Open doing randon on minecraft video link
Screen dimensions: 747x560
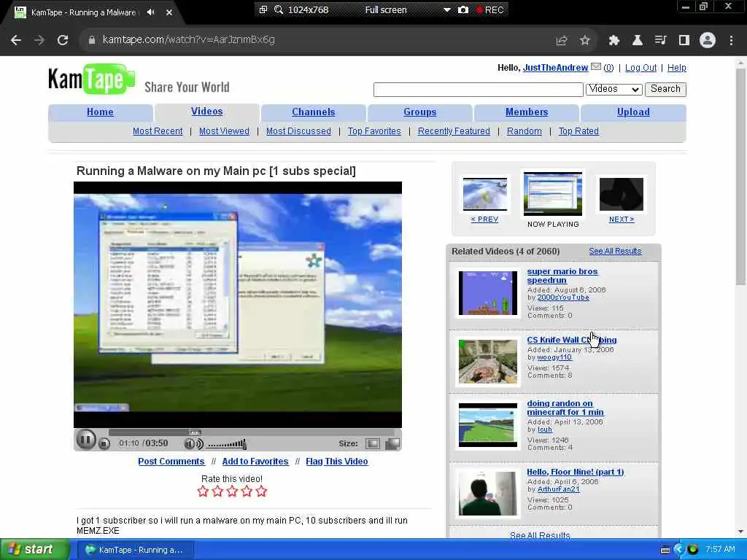(x=565, y=408)
